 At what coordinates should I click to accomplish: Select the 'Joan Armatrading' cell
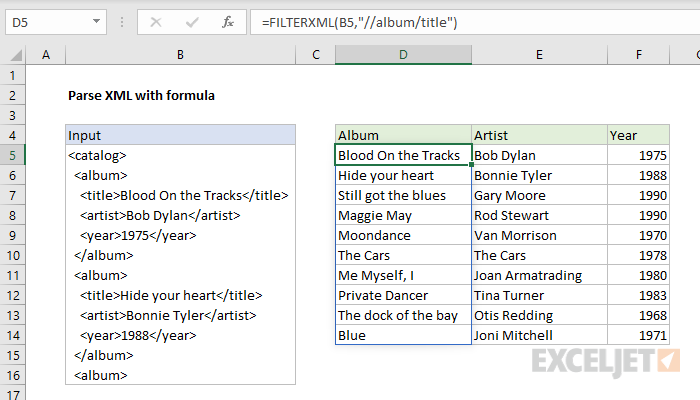point(539,275)
